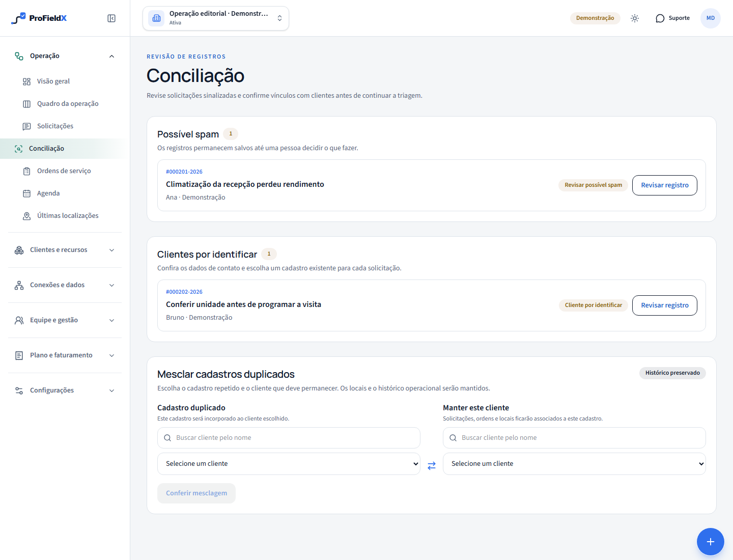Click title Climatização da recepção perdeu rendimento

[245, 184]
